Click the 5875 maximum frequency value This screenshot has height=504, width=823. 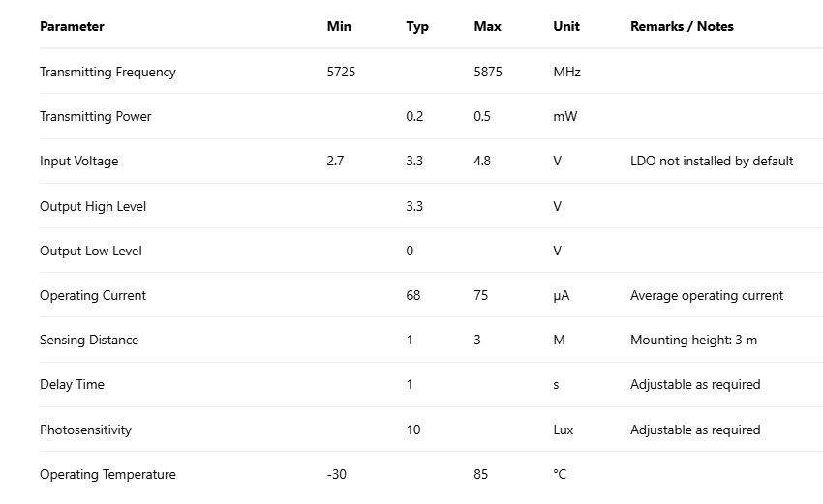click(488, 72)
